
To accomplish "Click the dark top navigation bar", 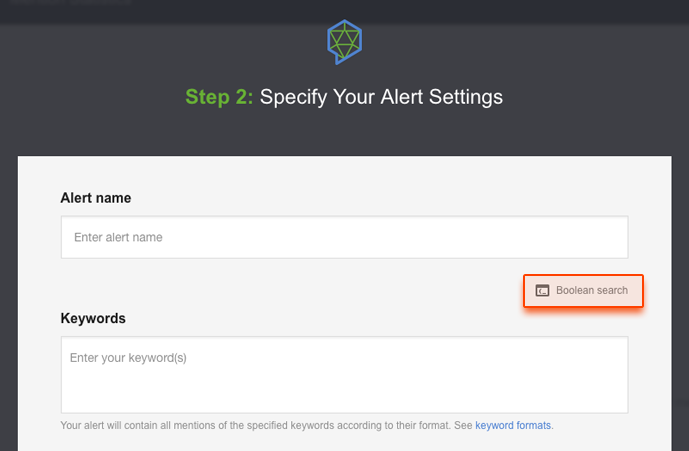I will (344, 11).
